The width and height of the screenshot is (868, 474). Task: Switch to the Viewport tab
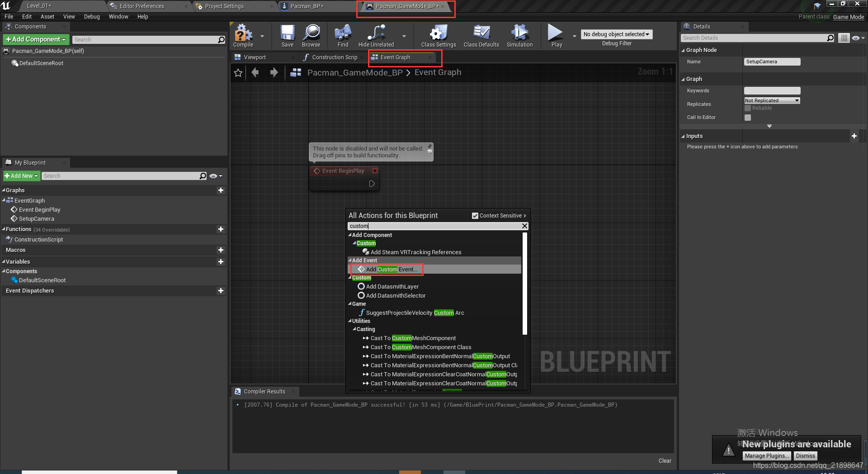coord(255,57)
